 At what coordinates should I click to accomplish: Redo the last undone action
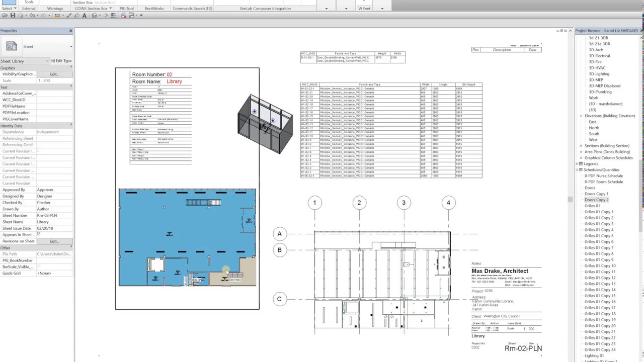pos(44,16)
